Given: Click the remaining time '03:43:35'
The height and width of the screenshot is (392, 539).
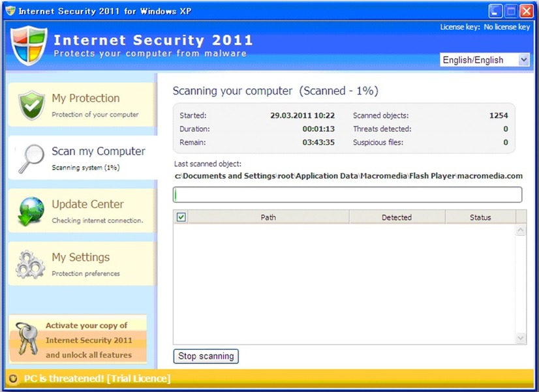Looking at the screenshot, I should pos(318,142).
